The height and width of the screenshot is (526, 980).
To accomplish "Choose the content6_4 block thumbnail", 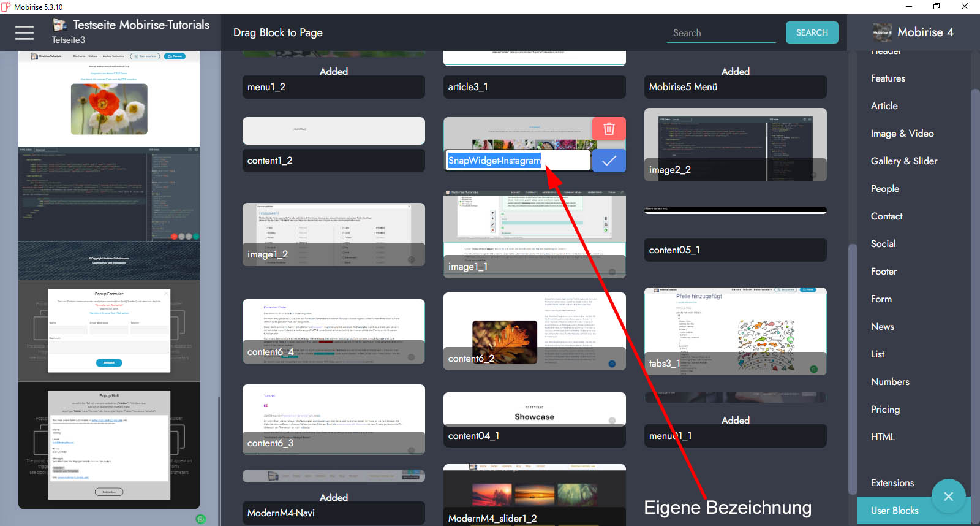I will pyautogui.click(x=334, y=331).
